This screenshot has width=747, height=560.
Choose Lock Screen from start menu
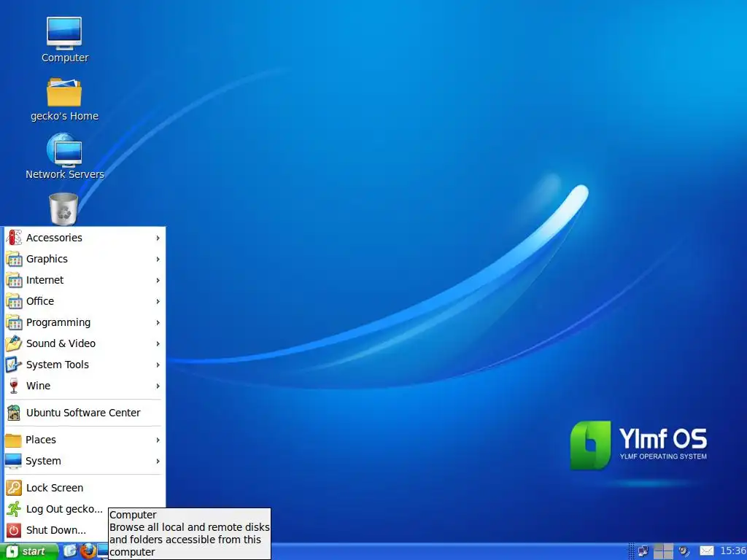[85, 488]
